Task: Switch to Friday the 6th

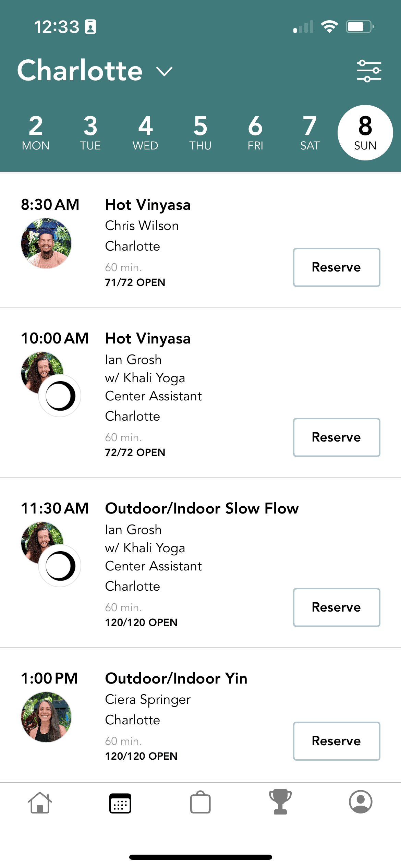Action: point(255,133)
